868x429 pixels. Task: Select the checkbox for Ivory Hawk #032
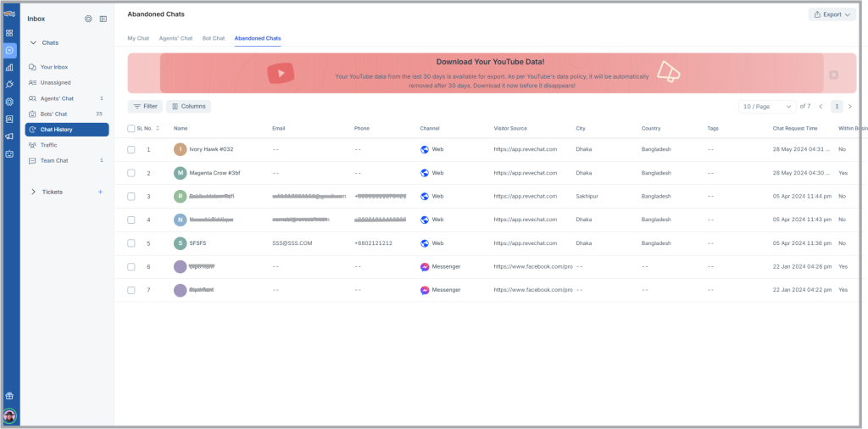pos(131,149)
